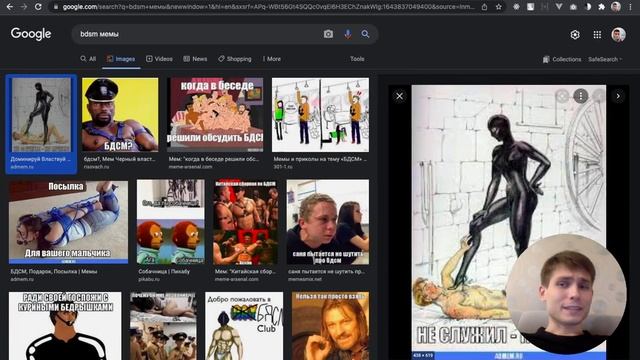This screenshot has width=640, height=360.
Task: Select the Images tab
Action: 121,59
